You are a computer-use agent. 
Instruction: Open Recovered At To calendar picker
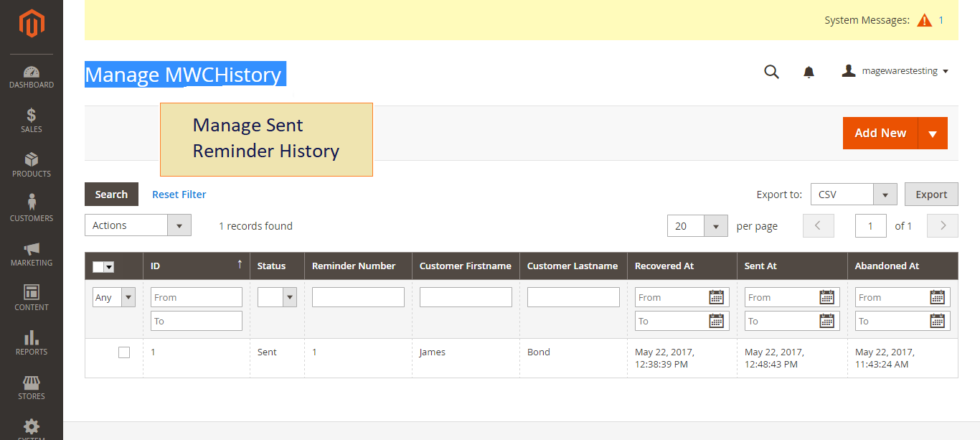pyautogui.click(x=717, y=321)
